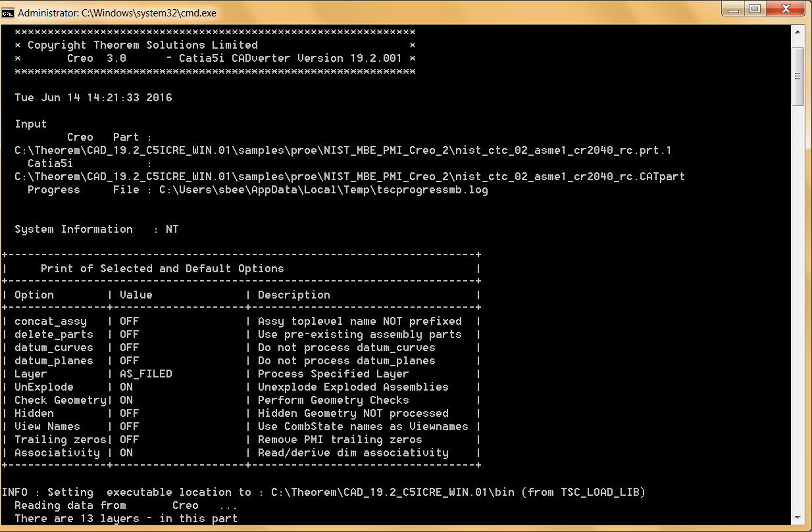Click 'Assy toplevel name NOT prefixed' description
This screenshot has height=532, width=812.
(x=360, y=321)
